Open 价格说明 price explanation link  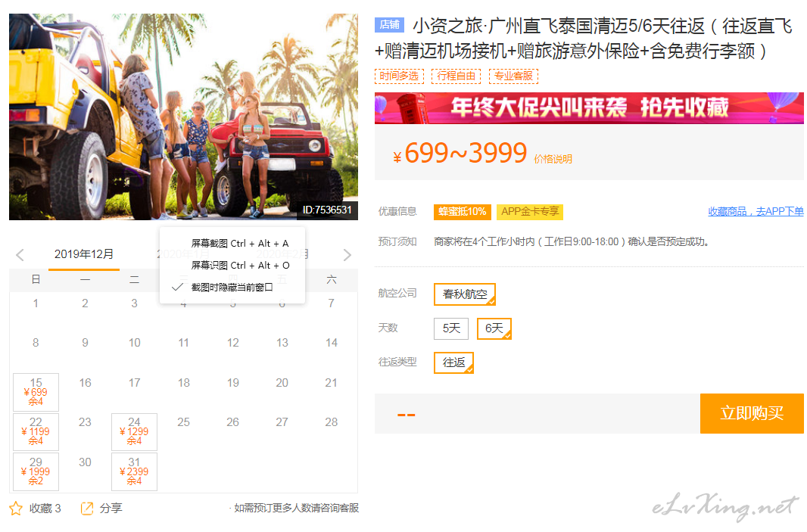553,159
